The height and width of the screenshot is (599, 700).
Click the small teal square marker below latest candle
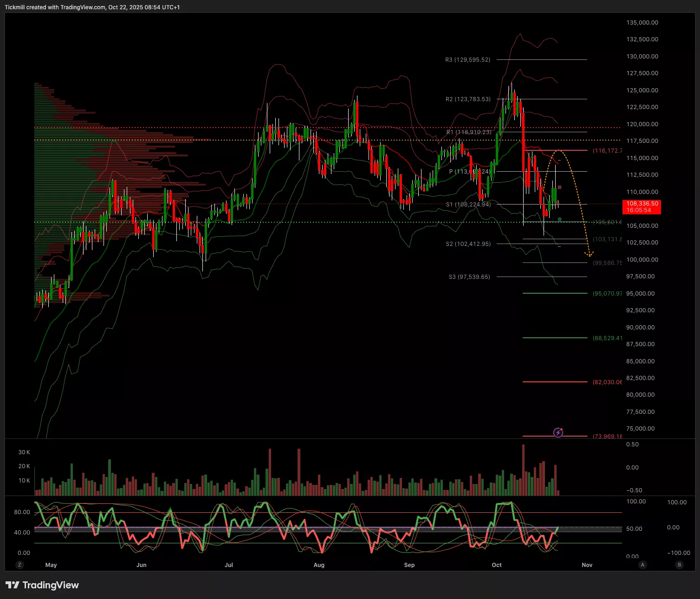559,219
